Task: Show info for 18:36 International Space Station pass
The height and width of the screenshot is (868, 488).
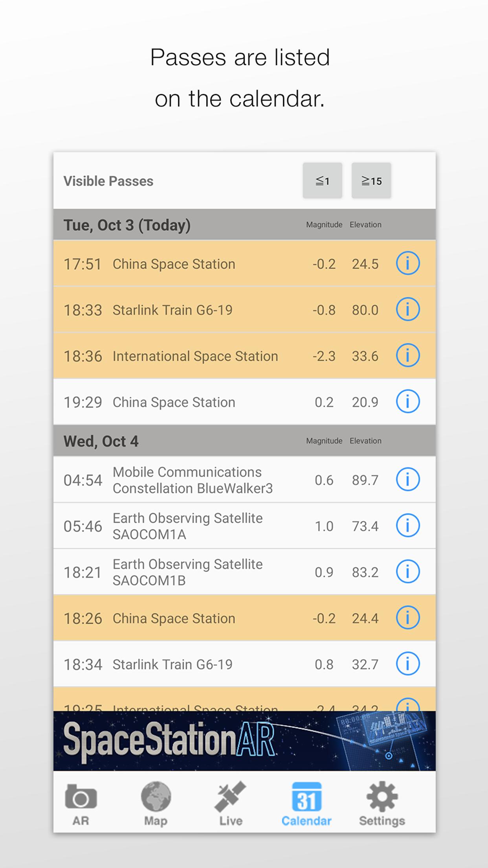Action: pos(408,355)
